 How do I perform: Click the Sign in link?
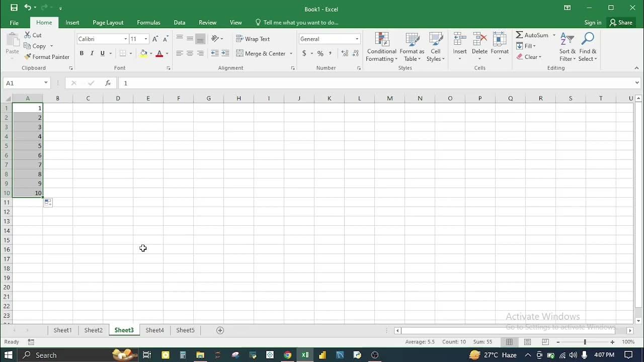coord(593,23)
